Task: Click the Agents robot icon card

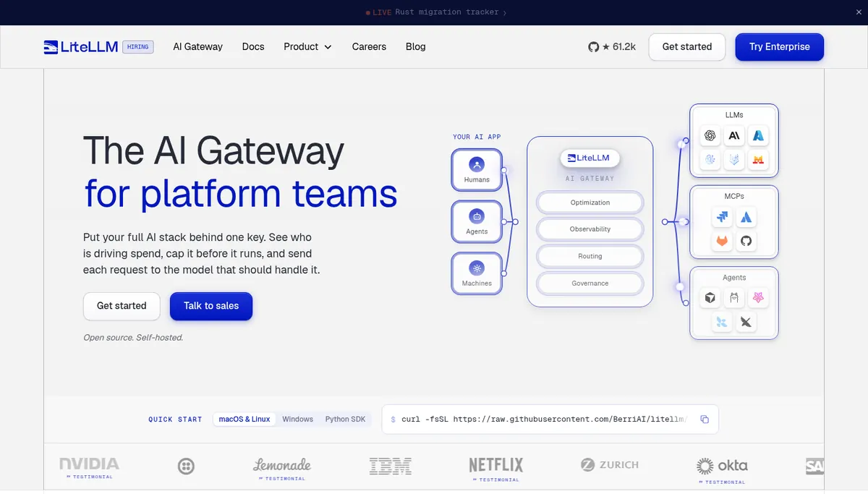Action: (477, 222)
